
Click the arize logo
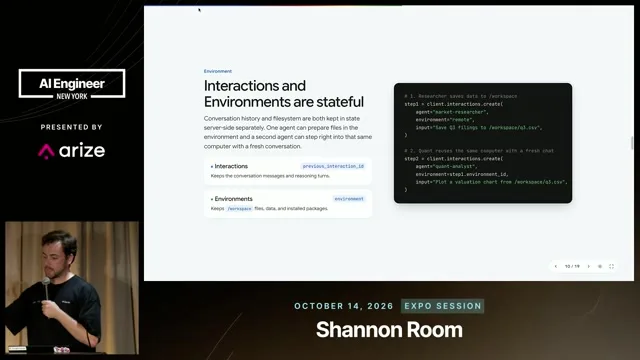[72, 151]
